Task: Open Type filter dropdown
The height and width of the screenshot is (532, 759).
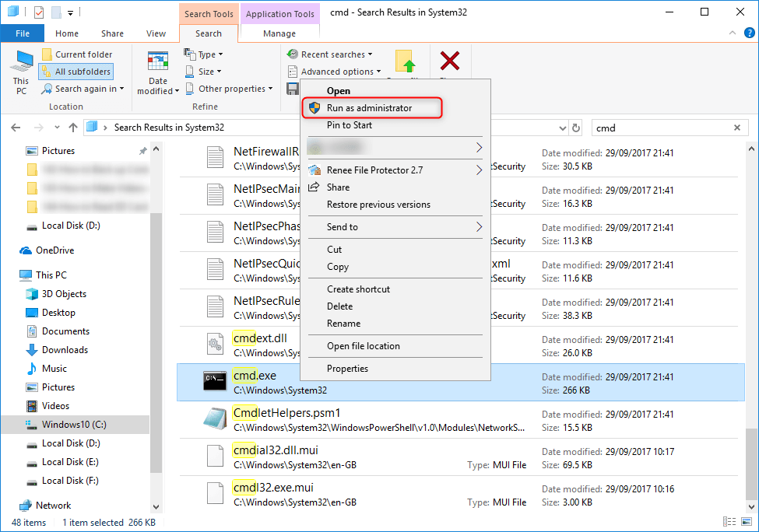Action: [203, 54]
